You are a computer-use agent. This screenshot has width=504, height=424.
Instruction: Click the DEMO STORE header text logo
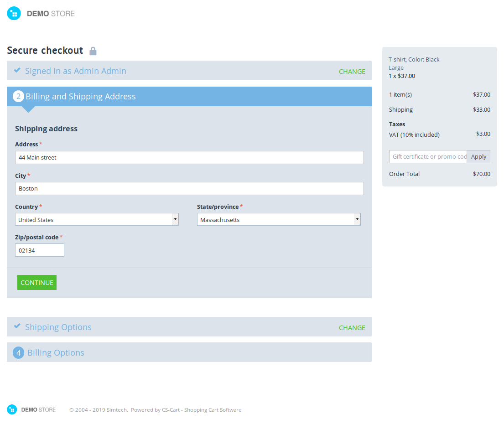click(51, 14)
